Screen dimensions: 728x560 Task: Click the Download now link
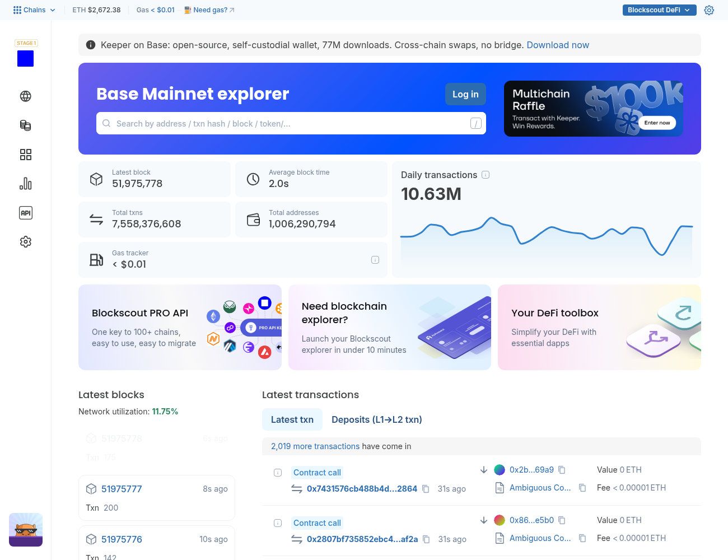click(558, 45)
